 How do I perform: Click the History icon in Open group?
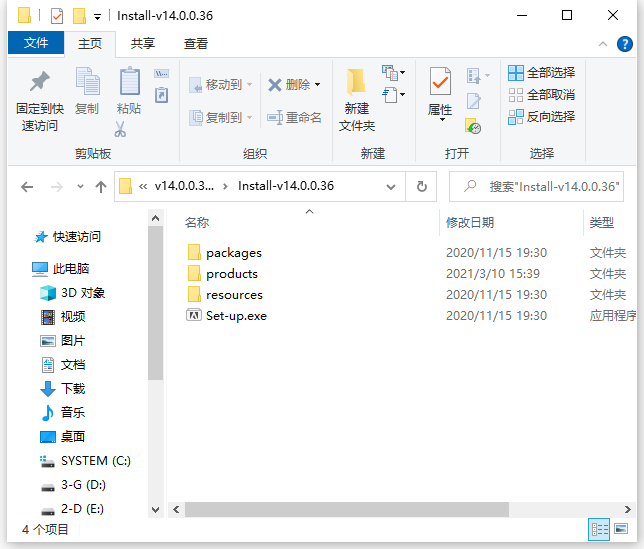473,126
